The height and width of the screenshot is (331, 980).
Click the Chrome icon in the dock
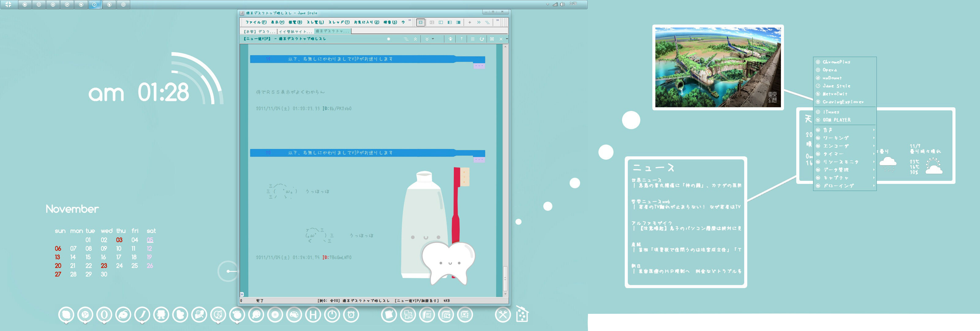click(85, 315)
